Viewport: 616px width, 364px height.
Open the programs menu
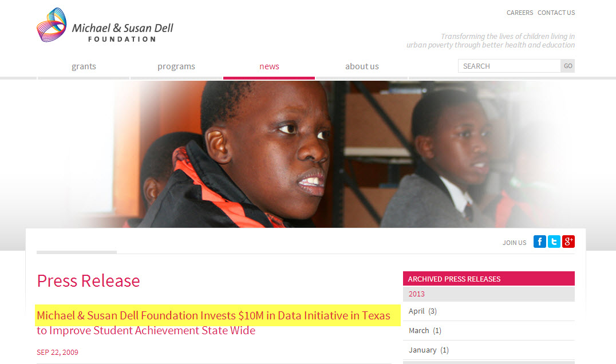pos(176,66)
